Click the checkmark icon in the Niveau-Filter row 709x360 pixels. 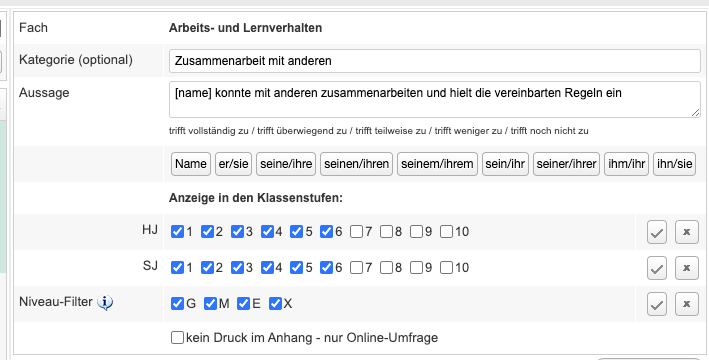coord(657,304)
